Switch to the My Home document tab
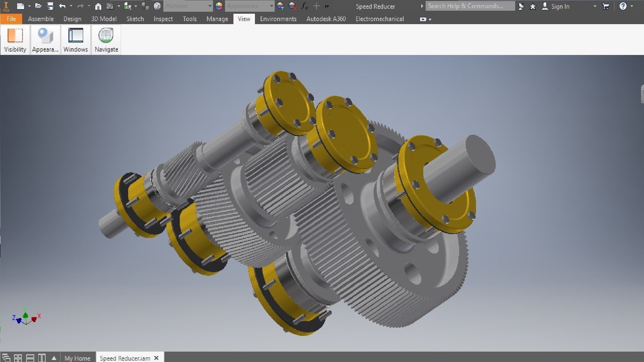Image resolution: width=644 pixels, height=362 pixels. coord(77,358)
